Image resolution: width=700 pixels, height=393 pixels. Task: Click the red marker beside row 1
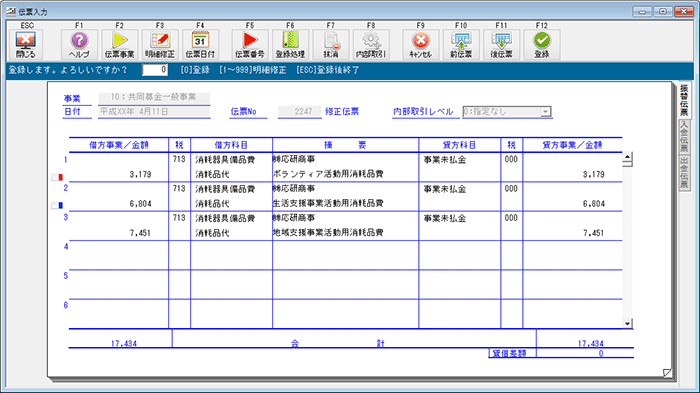(x=57, y=177)
